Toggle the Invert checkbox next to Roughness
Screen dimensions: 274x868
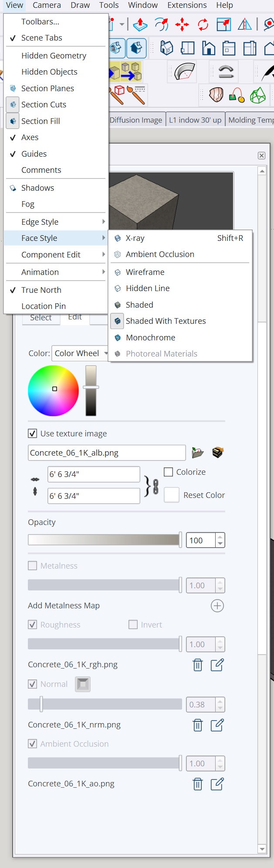133,624
